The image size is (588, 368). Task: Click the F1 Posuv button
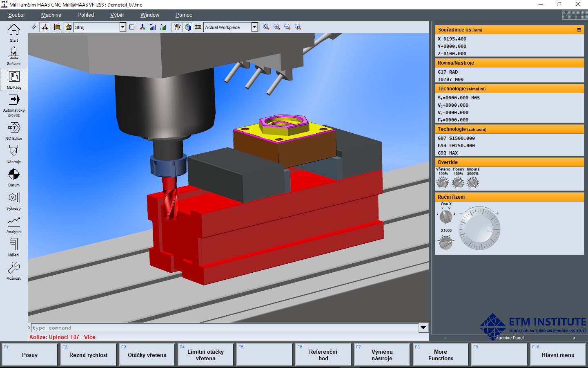click(x=30, y=355)
